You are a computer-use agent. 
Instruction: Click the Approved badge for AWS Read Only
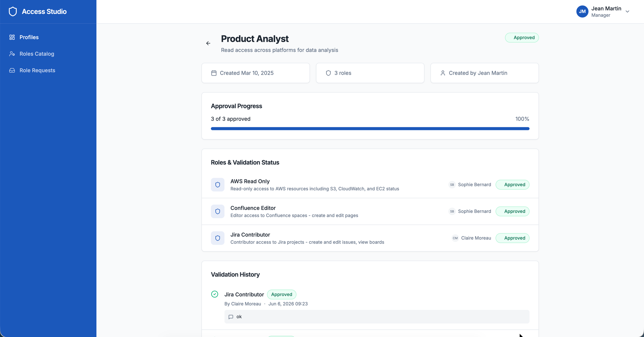pos(512,185)
